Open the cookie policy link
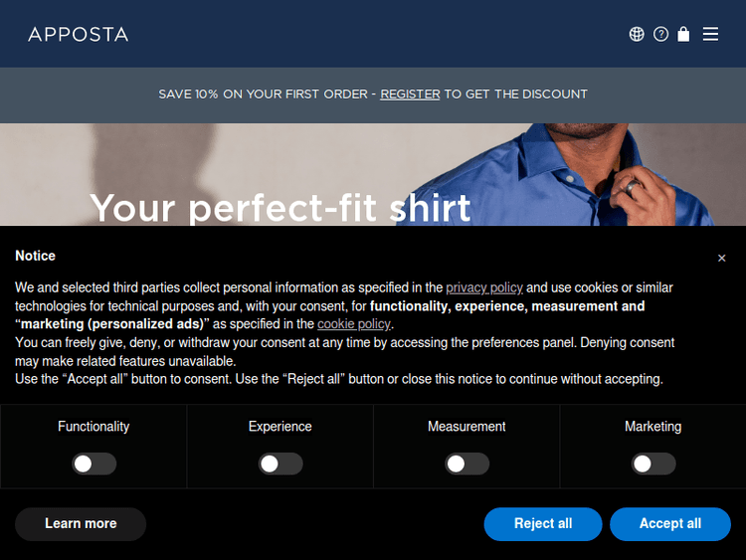Screen dimensions: 746x560 click(x=354, y=324)
